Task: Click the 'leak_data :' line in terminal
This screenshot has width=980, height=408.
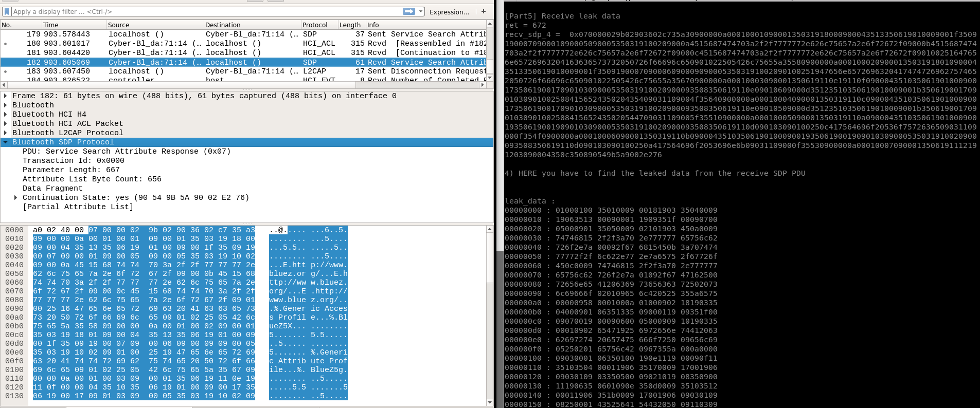Action: pos(530,201)
